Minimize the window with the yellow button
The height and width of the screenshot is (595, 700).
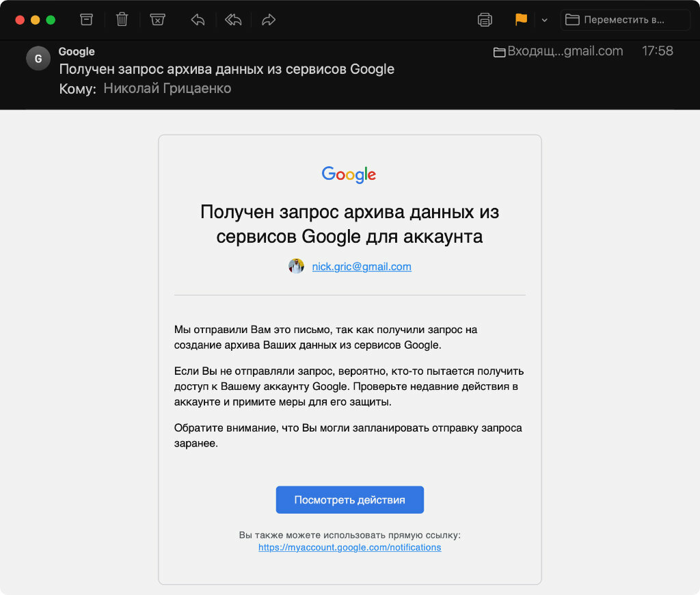[x=36, y=20]
